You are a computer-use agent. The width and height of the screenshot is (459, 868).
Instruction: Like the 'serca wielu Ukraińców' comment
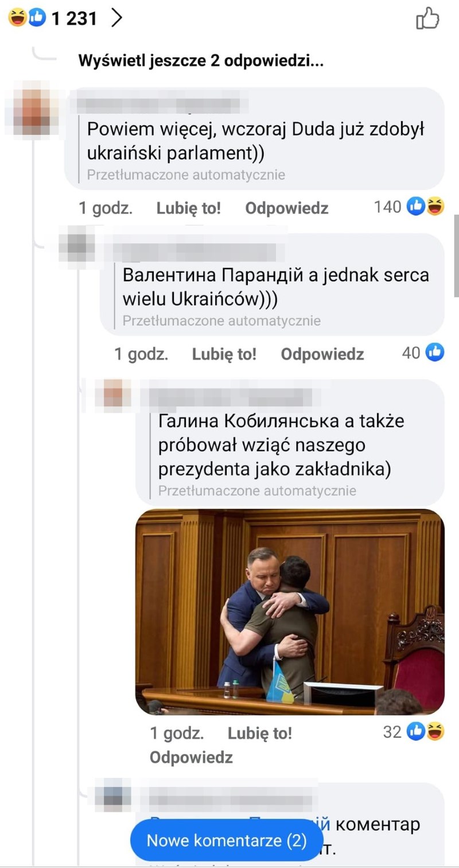click(224, 354)
